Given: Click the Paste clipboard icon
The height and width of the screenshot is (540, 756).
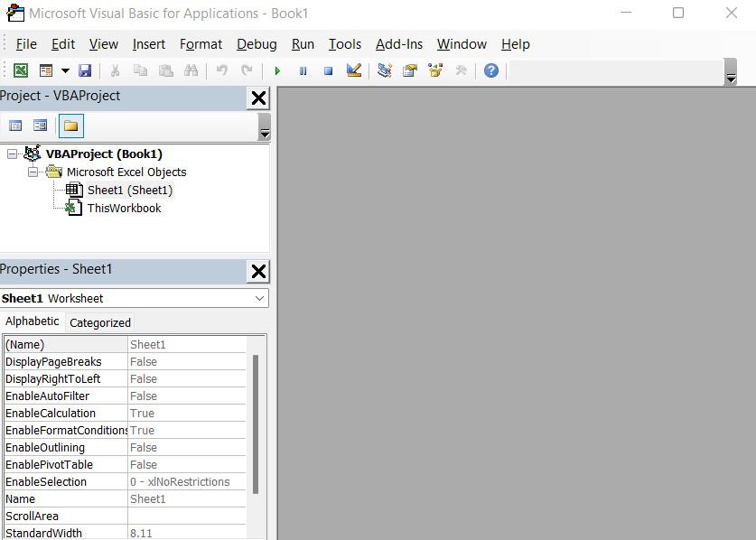Looking at the screenshot, I should 166,70.
